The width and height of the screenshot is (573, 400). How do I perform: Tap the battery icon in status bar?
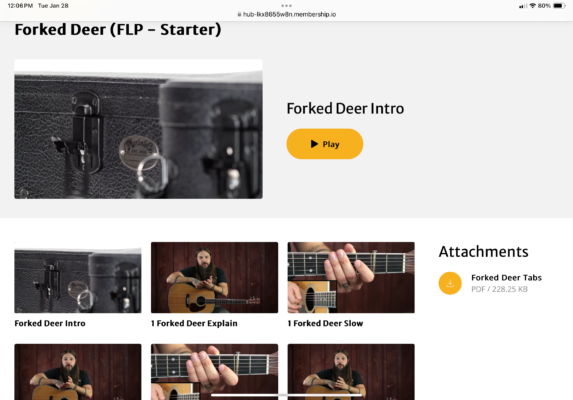(559, 5)
